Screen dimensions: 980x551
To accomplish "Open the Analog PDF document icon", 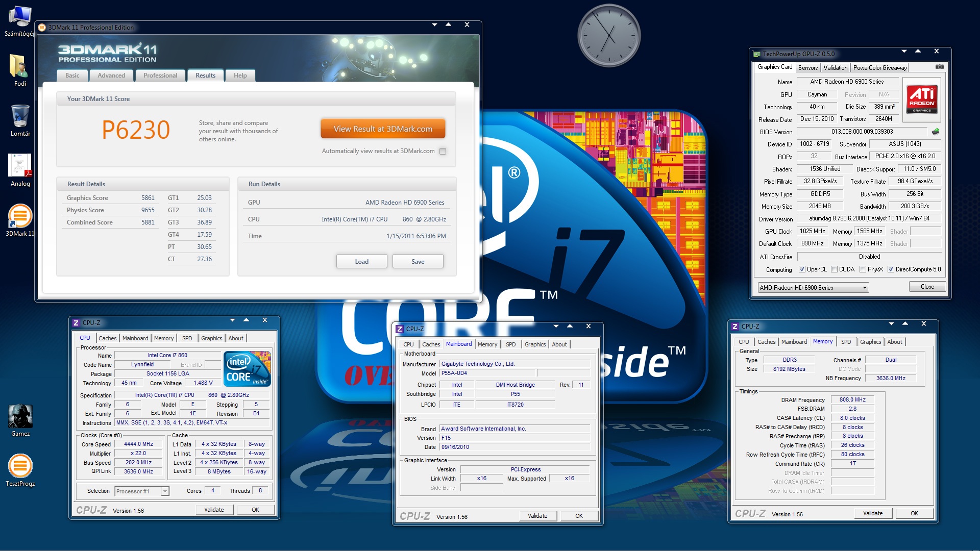I will 20,166.
